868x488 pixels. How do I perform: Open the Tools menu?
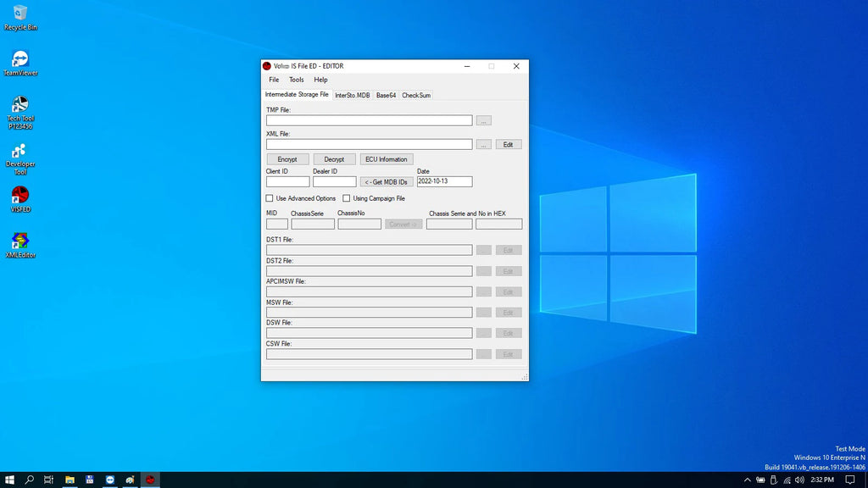[296, 80]
